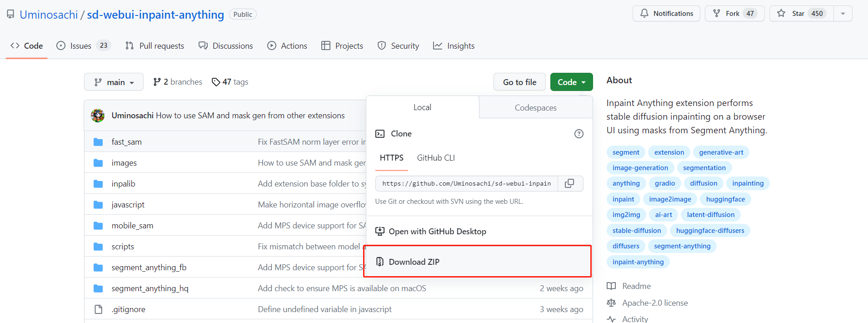
Task: Open the Code tab
Action: [x=27, y=46]
